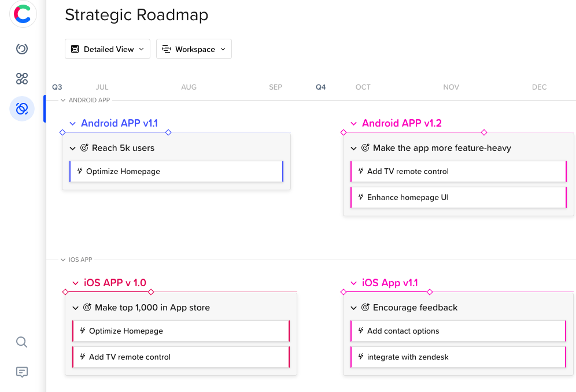The image size is (576, 392).
Task: Click the AUG month header
Action: (189, 87)
